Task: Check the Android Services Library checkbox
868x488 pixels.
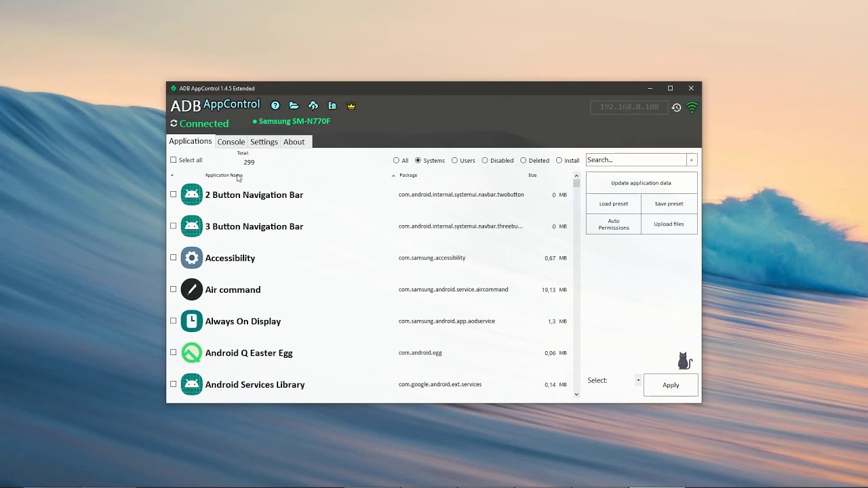Action: coord(174,384)
